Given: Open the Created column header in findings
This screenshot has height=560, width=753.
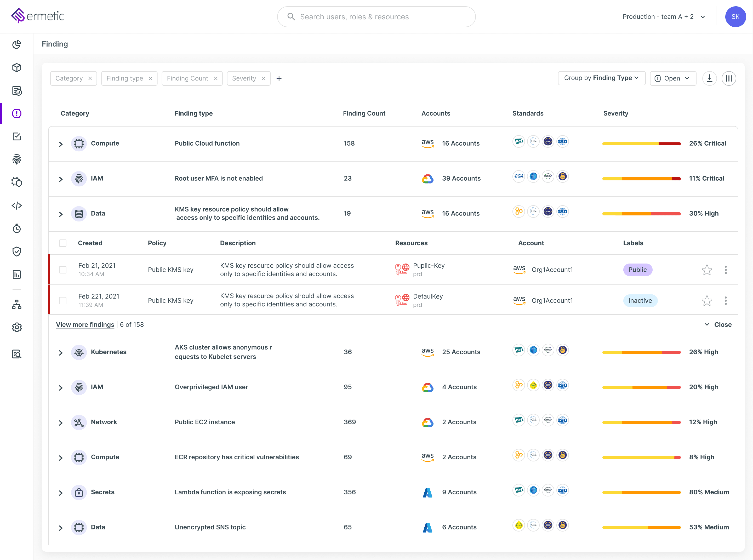Looking at the screenshot, I should (90, 243).
